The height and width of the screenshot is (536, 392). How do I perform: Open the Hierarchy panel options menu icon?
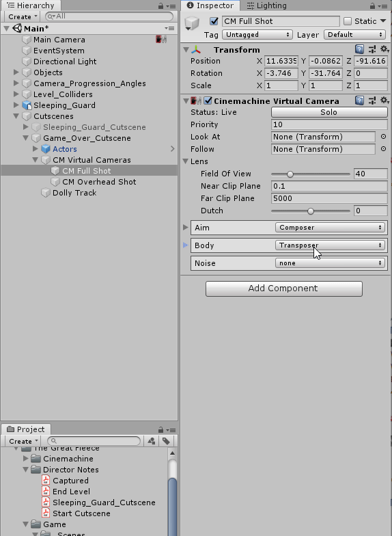pyautogui.click(x=171, y=5)
